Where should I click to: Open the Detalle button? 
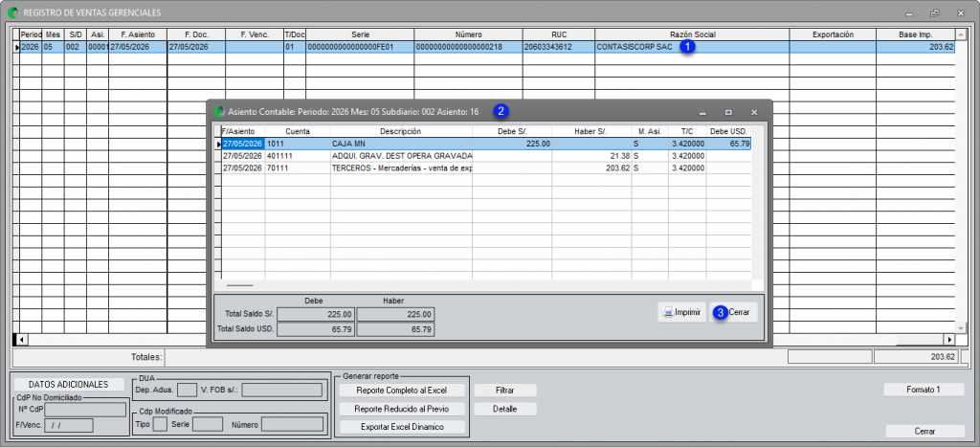tap(505, 409)
